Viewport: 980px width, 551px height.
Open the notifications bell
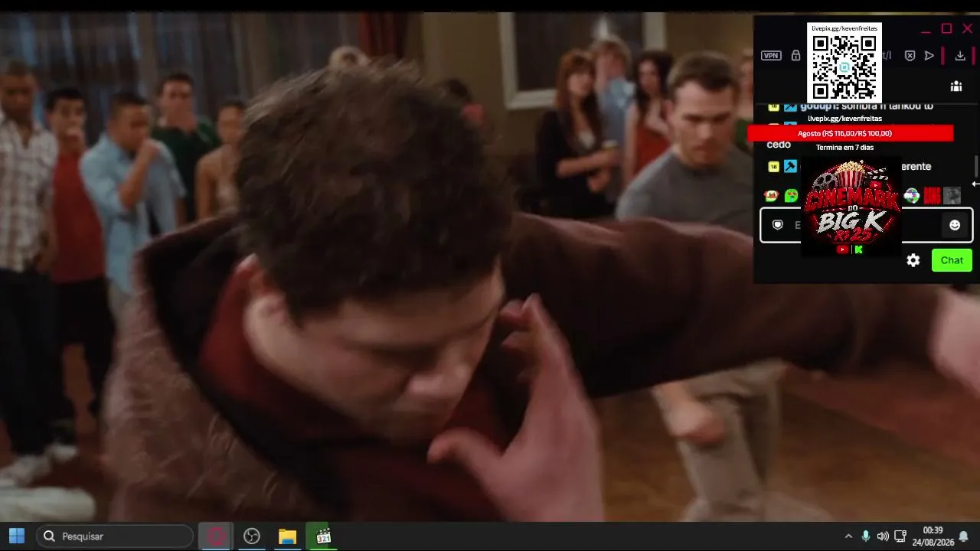tap(963, 536)
